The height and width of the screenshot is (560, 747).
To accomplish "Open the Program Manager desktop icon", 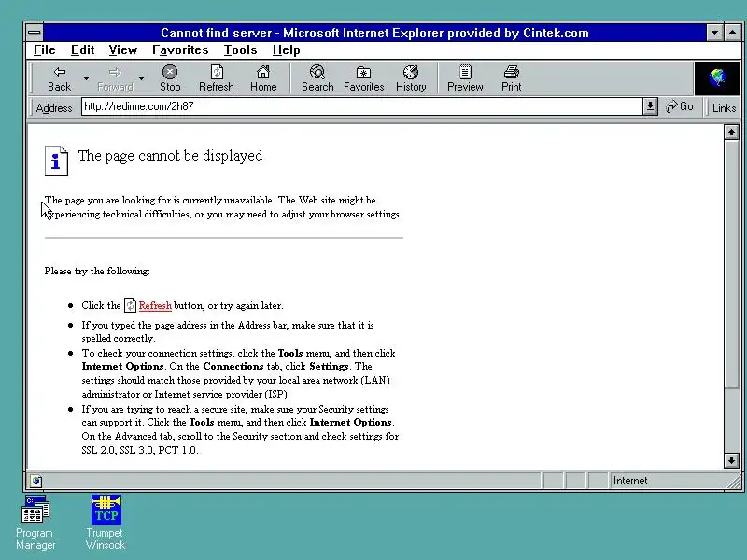I will pyautogui.click(x=35, y=523).
